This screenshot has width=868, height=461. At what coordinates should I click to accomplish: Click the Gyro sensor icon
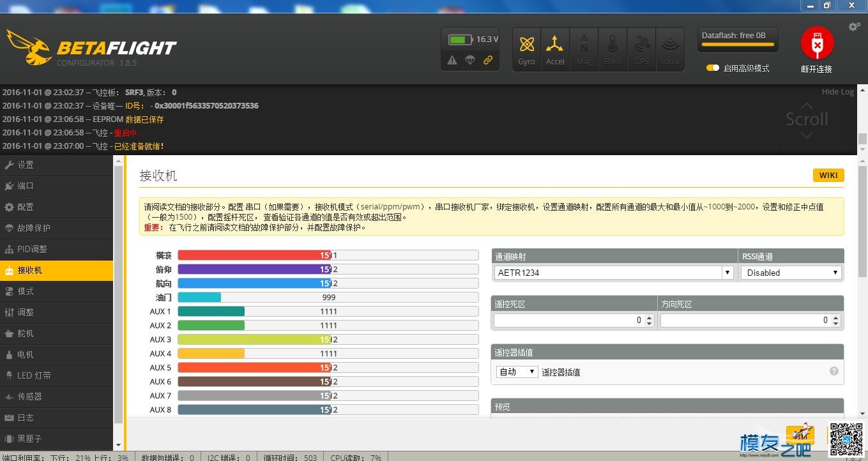pyautogui.click(x=526, y=49)
